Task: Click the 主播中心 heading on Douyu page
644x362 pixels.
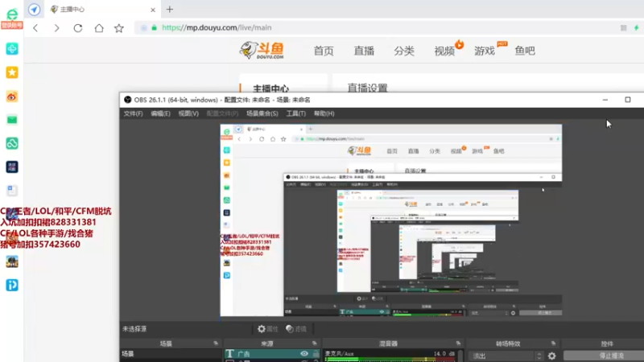Action: 270,88
